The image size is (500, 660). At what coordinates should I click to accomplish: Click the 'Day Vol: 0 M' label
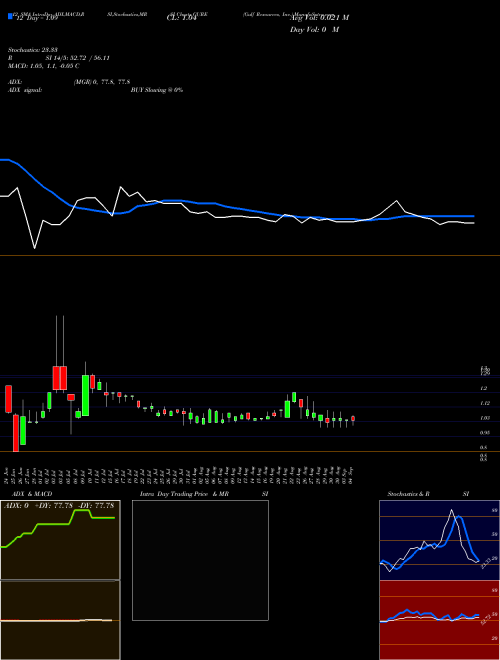tap(314, 29)
